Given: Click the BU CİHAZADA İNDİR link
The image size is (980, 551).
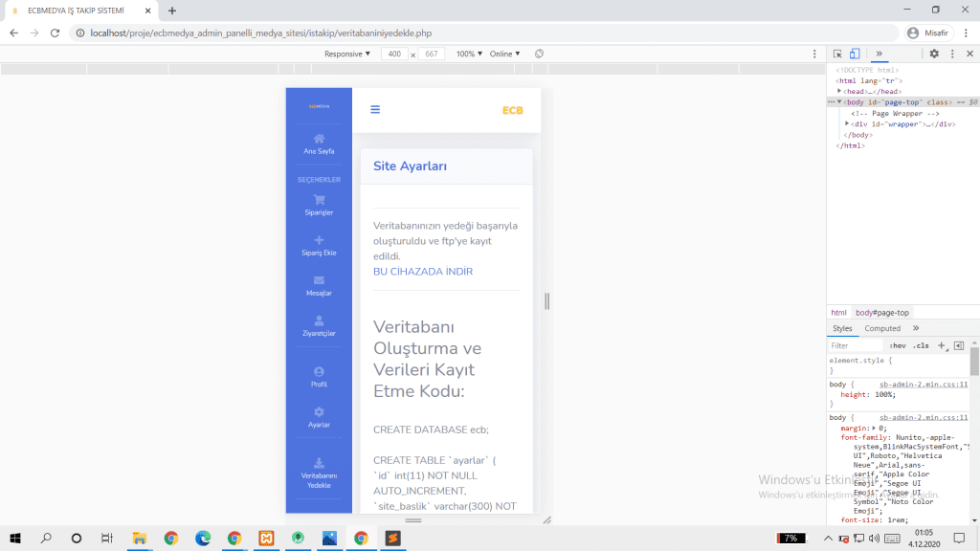Looking at the screenshot, I should (x=422, y=272).
